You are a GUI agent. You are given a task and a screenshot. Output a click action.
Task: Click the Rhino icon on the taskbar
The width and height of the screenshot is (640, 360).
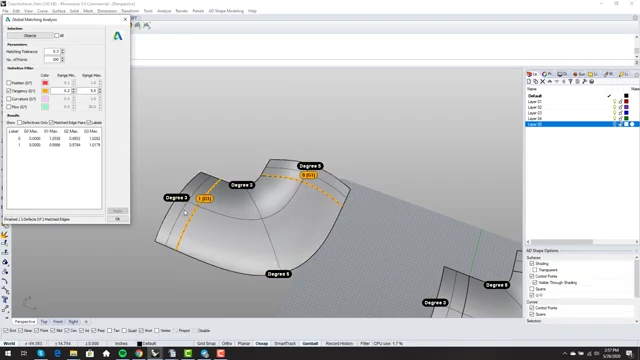pyautogui.click(x=155, y=353)
